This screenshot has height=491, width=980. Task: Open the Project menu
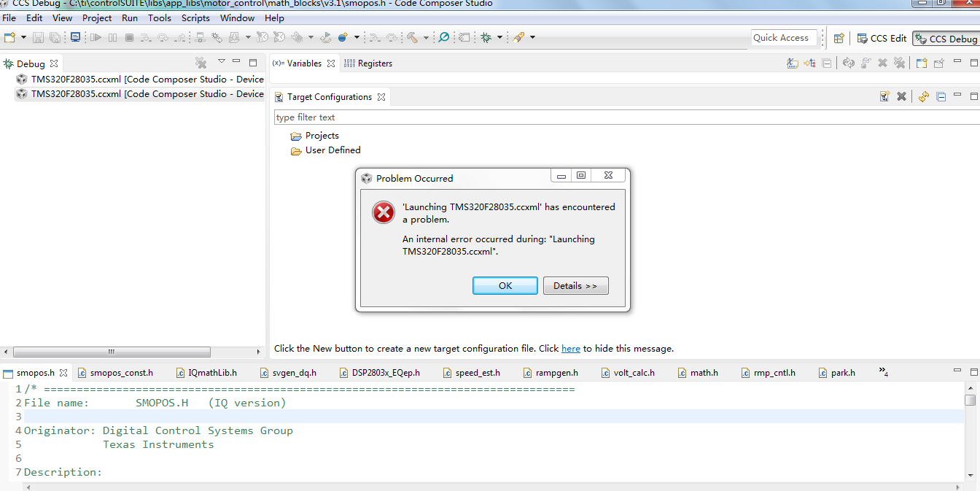click(x=97, y=18)
